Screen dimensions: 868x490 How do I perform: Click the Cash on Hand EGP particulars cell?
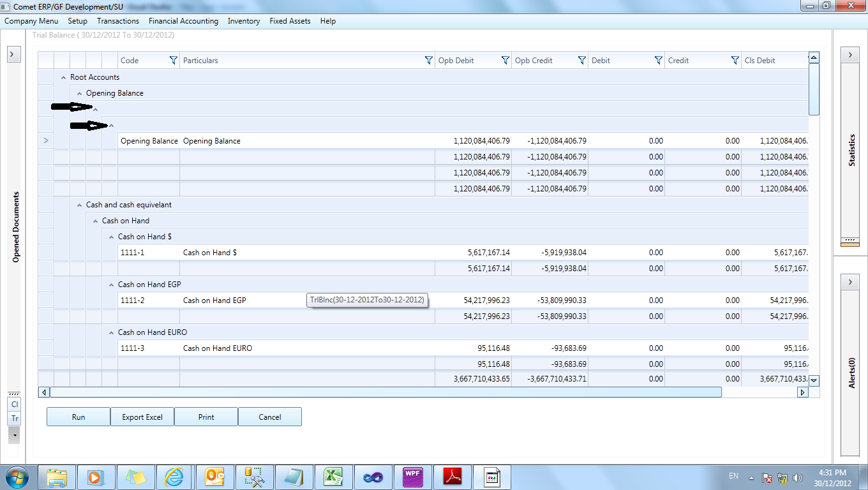click(307, 300)
